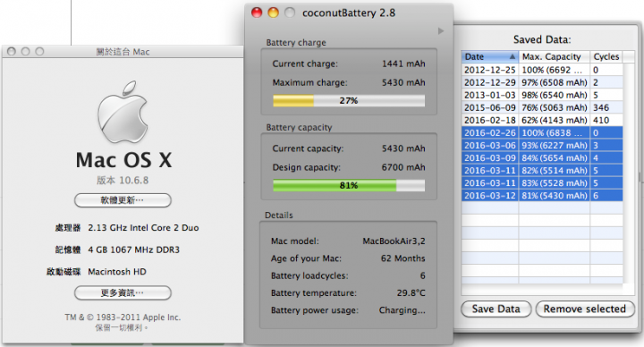Collapse the coconutBattery drawer arrow

pos(441,31)
